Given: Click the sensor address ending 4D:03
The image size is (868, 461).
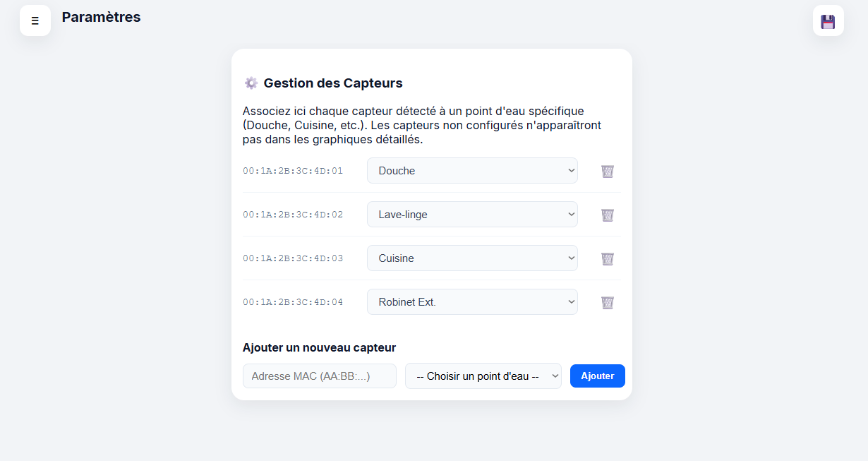Looking at the screenshot, I should pos(293,258).
